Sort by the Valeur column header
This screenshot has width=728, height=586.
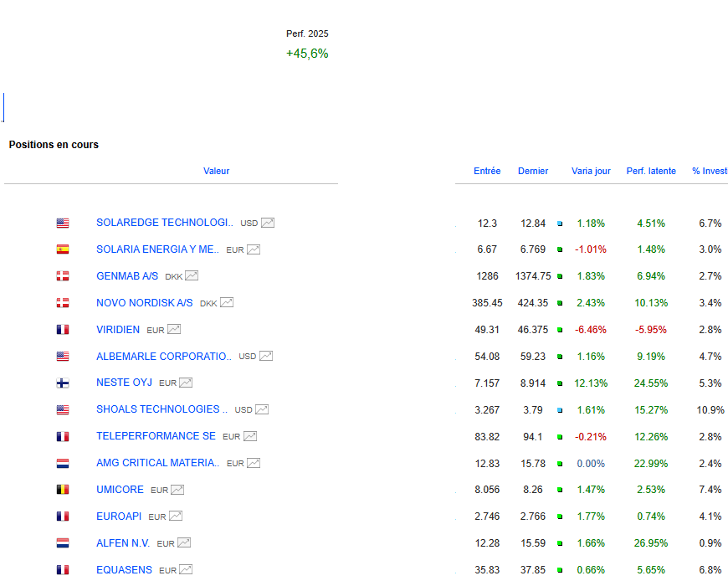217,171
